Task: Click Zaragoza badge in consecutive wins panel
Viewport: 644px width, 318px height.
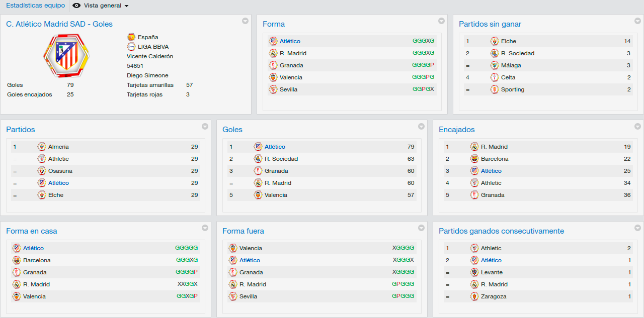Action: (474, 296)
